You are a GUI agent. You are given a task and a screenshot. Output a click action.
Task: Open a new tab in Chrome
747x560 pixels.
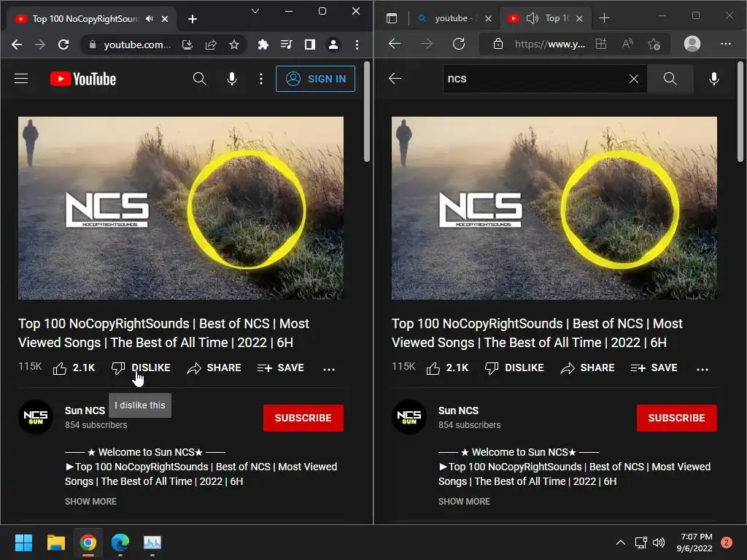pyautogui.click(x=193, y=18)
